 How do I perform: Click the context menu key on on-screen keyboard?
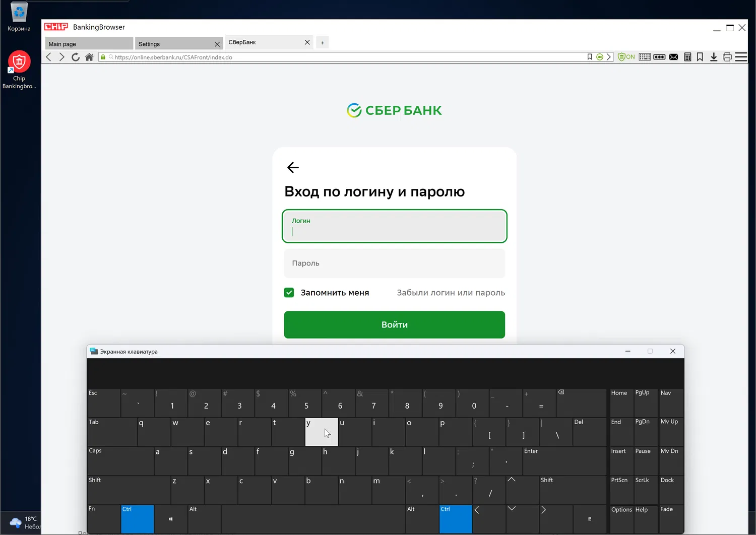click(590, 519)
